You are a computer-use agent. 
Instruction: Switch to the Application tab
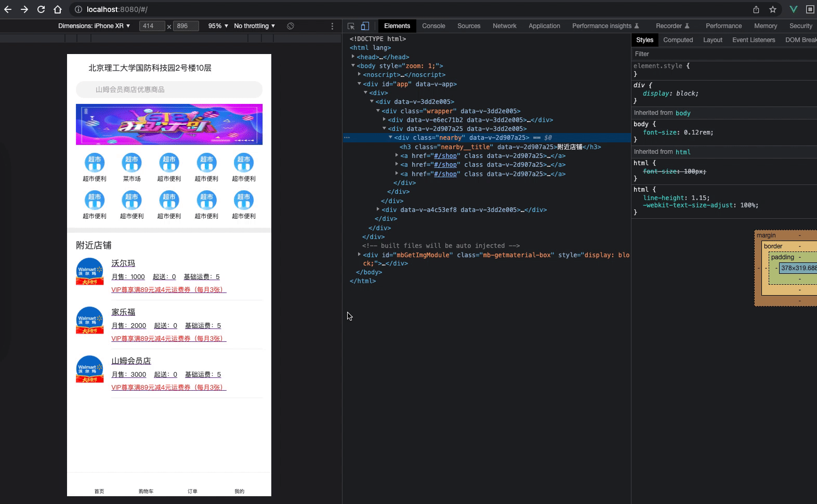pos(544,26)
